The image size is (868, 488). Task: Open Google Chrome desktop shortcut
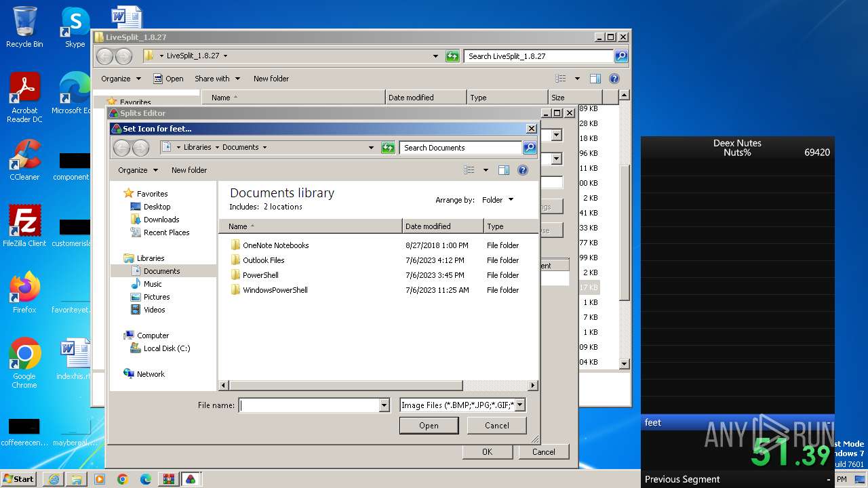pyautogui.click(x=24, y=363)
